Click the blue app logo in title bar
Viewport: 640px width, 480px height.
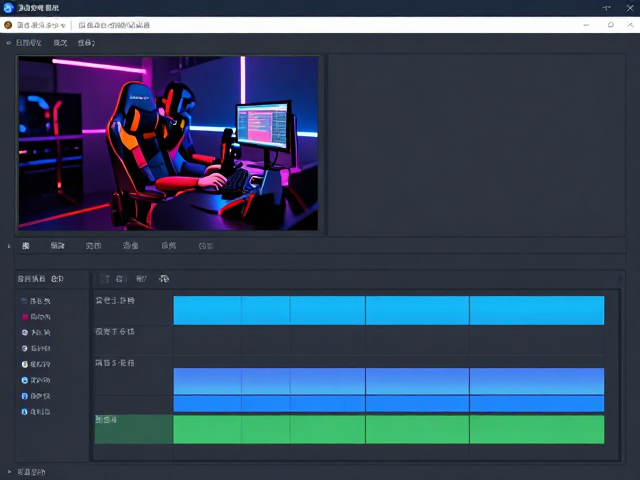8,8
